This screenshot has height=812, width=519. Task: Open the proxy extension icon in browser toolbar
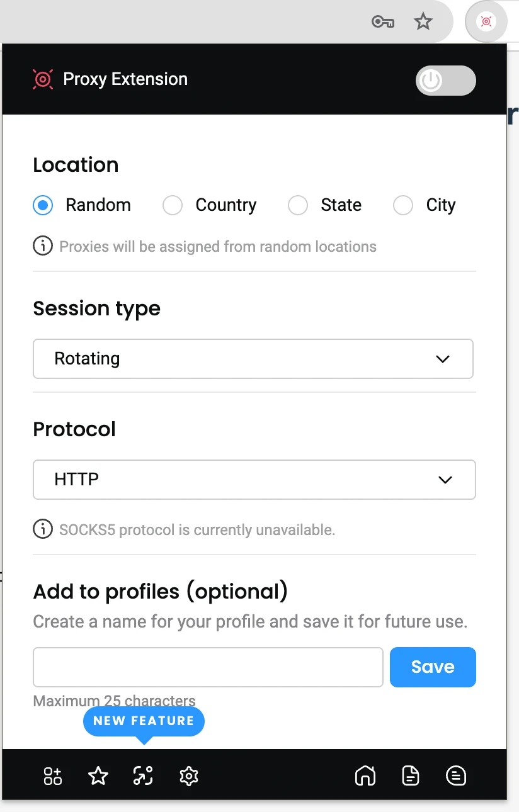[x=486, y=21]
